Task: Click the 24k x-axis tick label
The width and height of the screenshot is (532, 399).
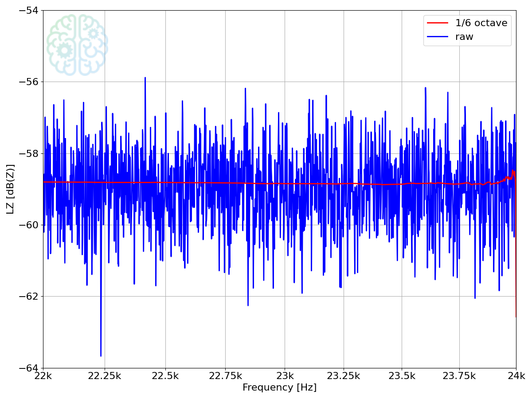Action: click(x=516, y=376)
